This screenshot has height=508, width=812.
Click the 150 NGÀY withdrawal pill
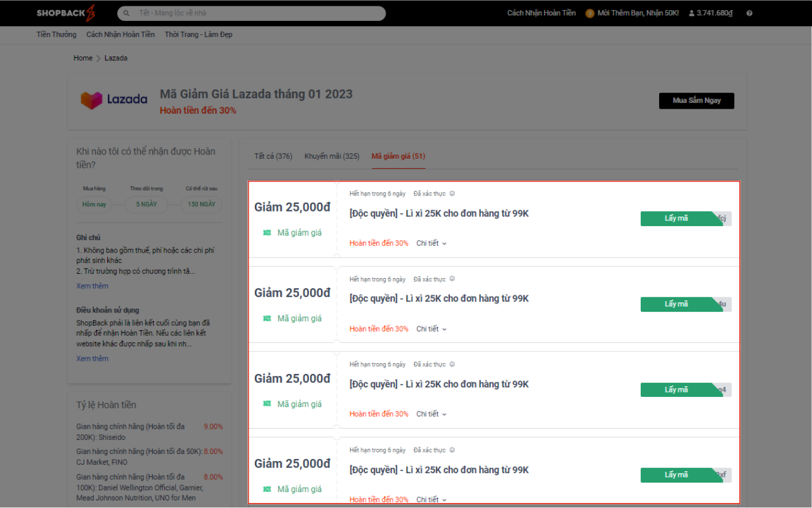coord(202,204)
